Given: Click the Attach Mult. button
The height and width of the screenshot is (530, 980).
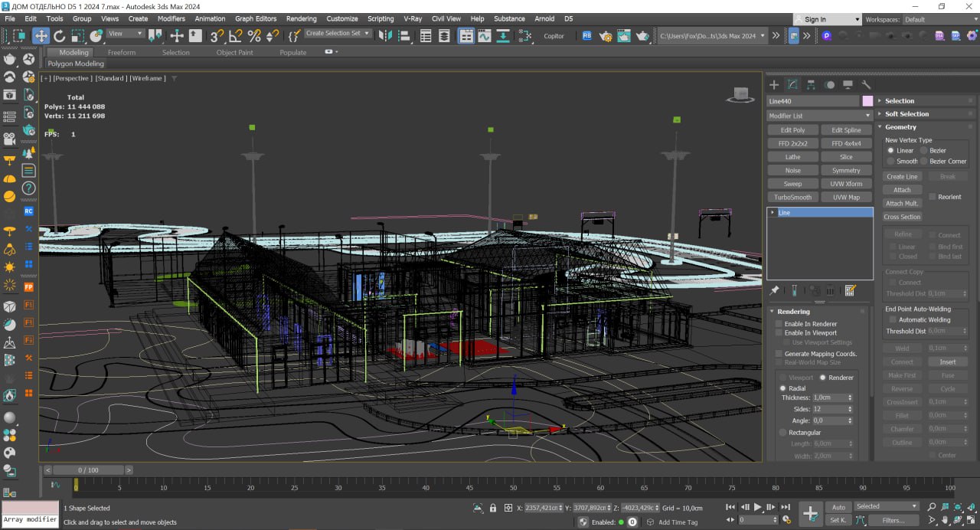Looking at the screenshot, I should click(x=902, y=204).
